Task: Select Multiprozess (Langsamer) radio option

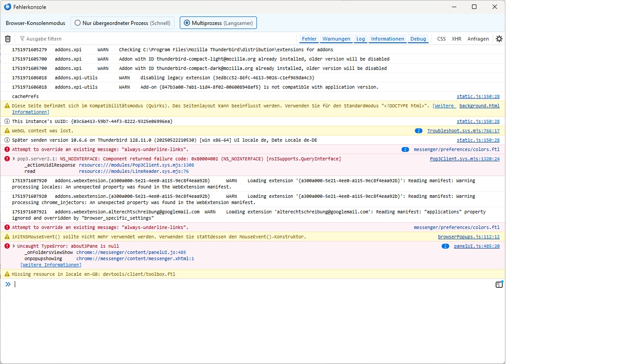Action: click(x=187, y=23)
